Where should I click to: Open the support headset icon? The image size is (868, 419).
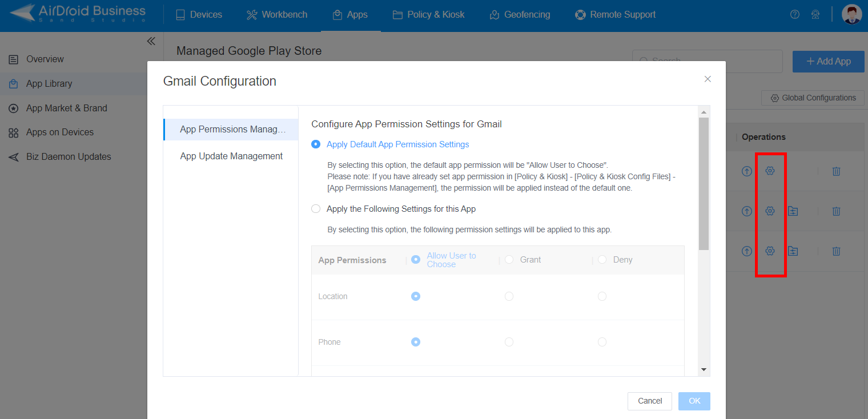point(816,15)
